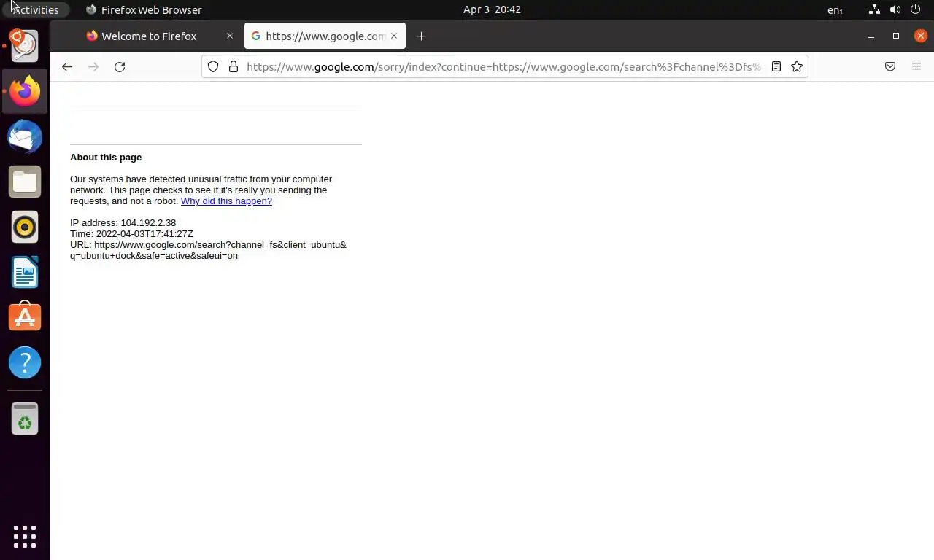Close the Firefox window
The image size is (934, 560).
coord(921,36)
